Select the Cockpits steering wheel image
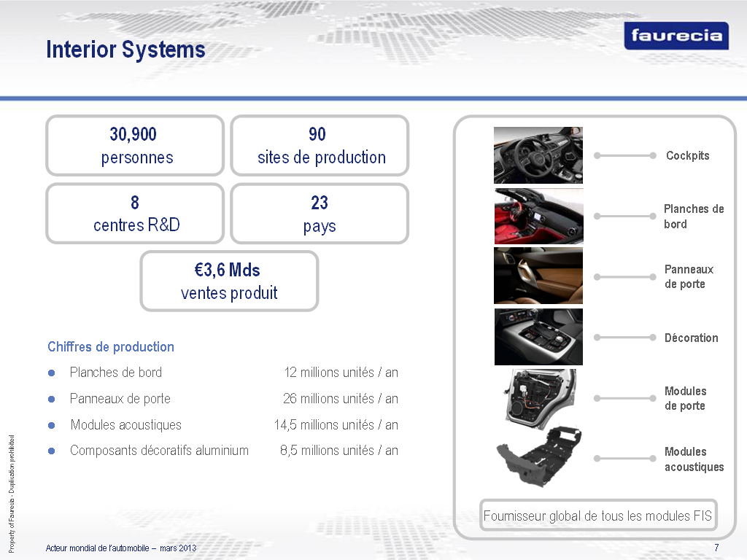 coord(538,155)
